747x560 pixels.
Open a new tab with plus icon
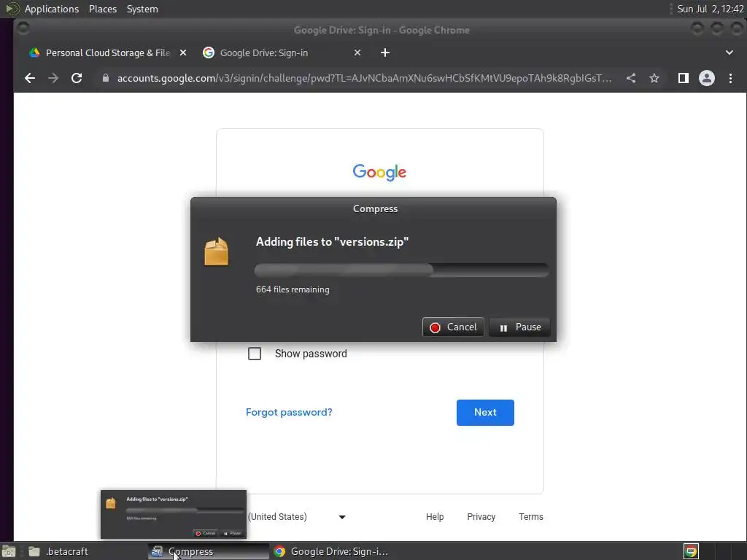click(385, 52)
